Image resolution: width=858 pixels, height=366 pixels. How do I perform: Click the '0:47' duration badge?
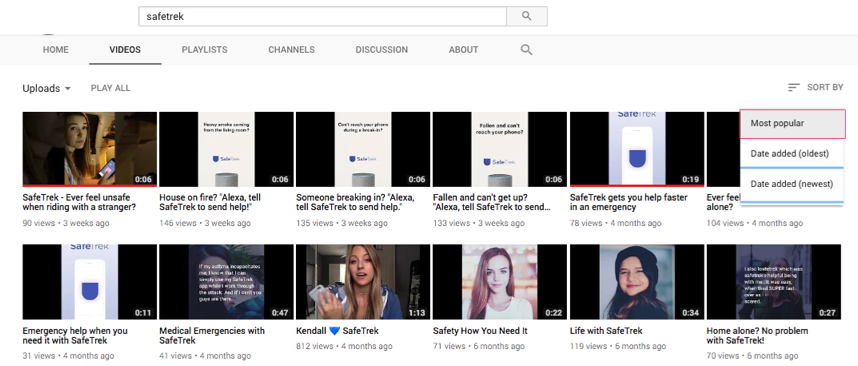tap(281, 313)
